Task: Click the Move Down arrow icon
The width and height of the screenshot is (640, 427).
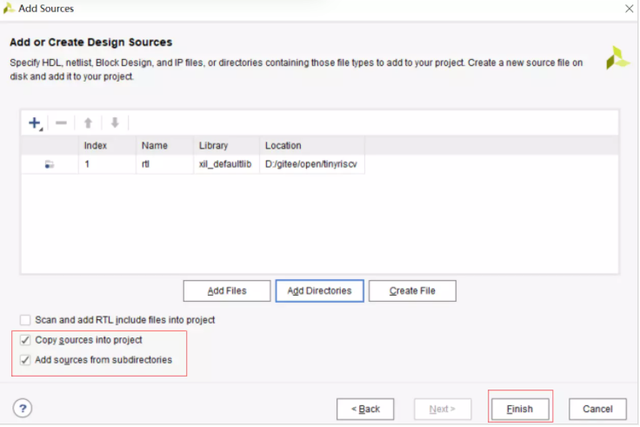Action: (115, 123)
